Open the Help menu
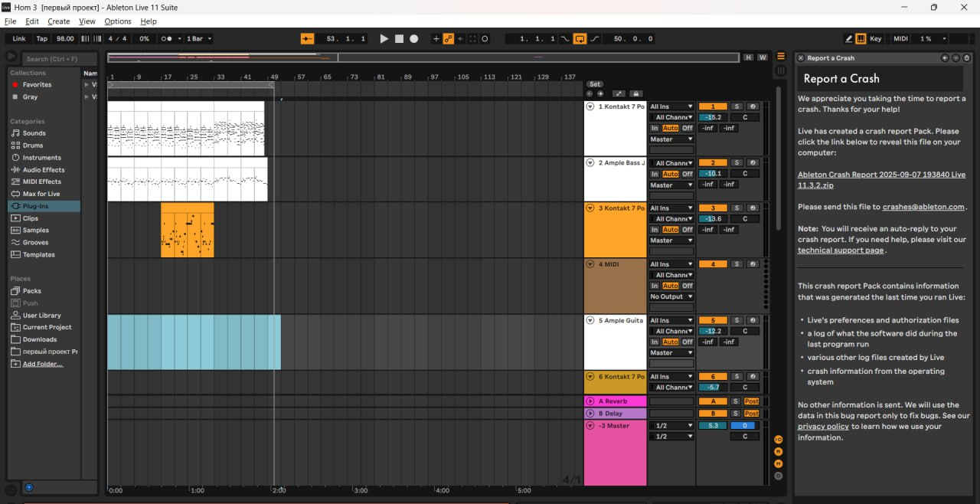Image resolution: width=980 pixels, height=504 pixels. point(149,21)
